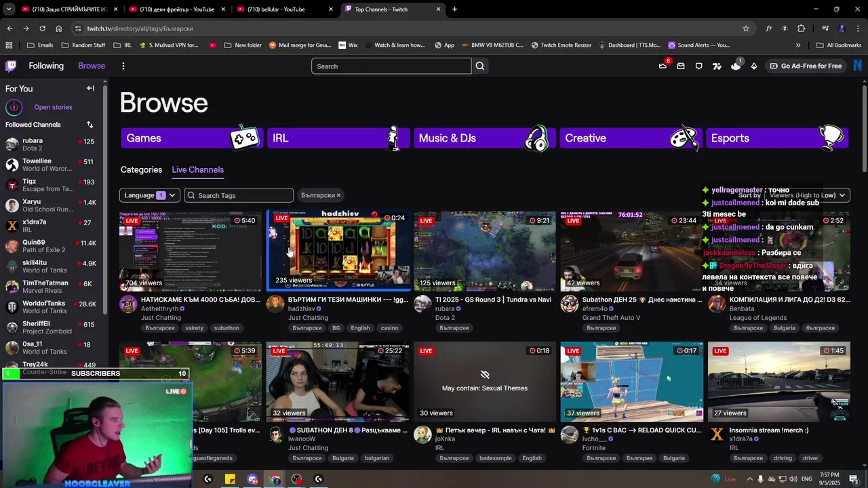The height and width of the screenshot is (488, 868).
Task: Open the Twitch user avatar menu
Action: pyautogui.click(x=858, y=66)
